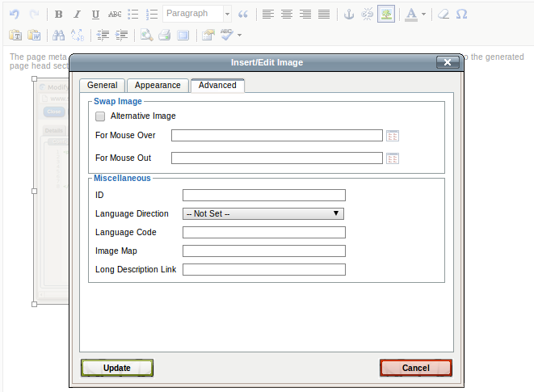This screenshot has height=392, width=534.
Task: Open text color dropdown arrow
Action: point(424,15)
